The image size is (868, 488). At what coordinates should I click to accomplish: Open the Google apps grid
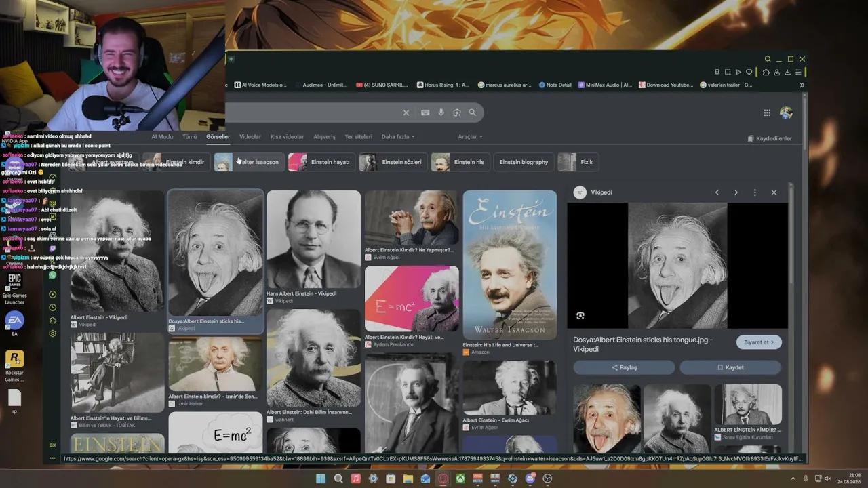coord(767,113)
